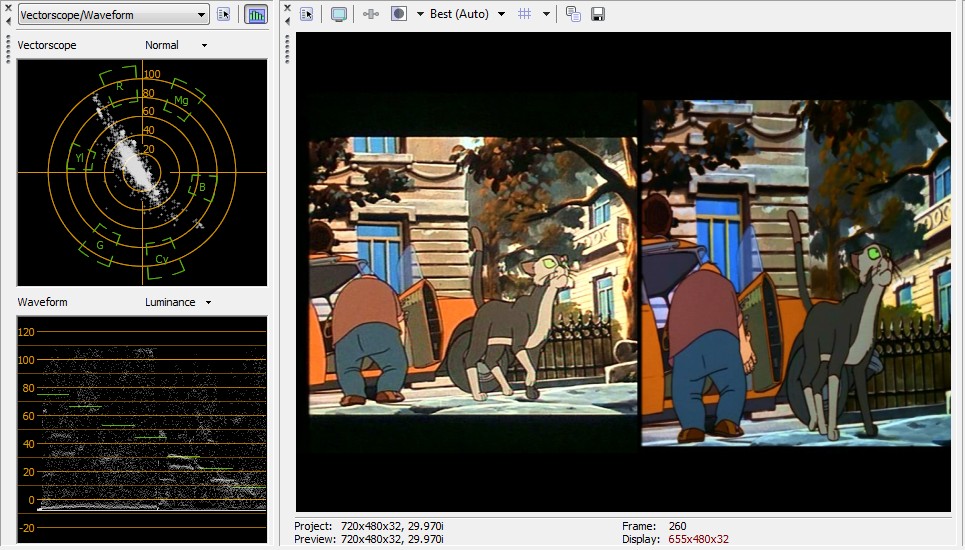Expand the Split Screen View options arrow
This screenshot has height=550, width=965.
pos(420,14)
